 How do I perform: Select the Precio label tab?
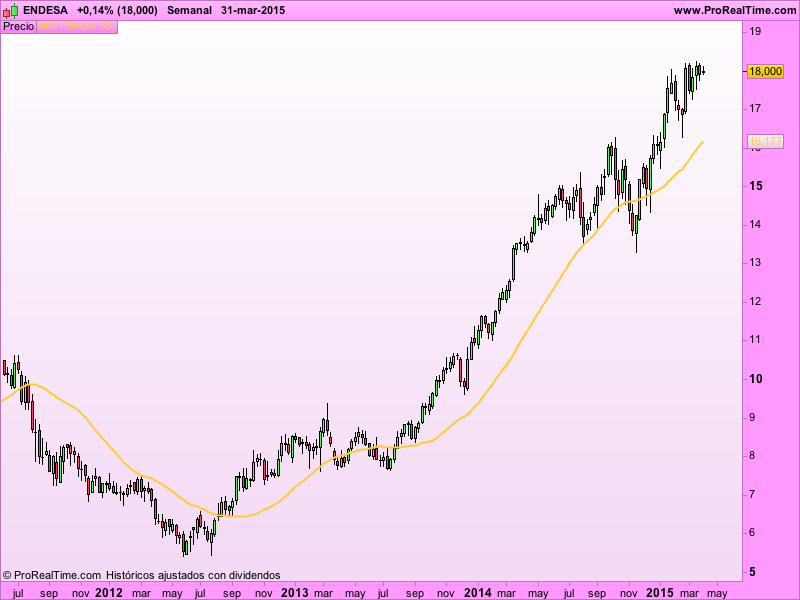(x=18, y=27)
